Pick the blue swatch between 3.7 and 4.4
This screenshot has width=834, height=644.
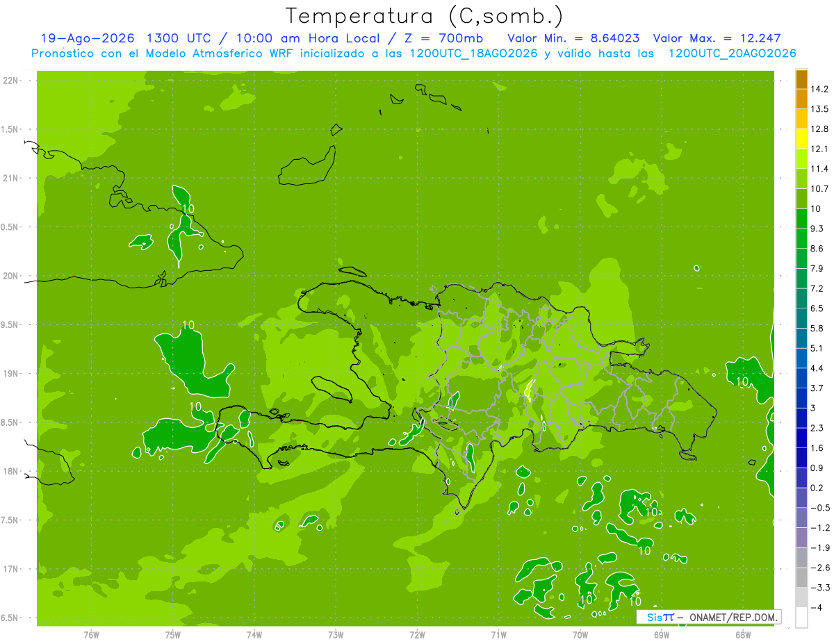click(801, 377)
